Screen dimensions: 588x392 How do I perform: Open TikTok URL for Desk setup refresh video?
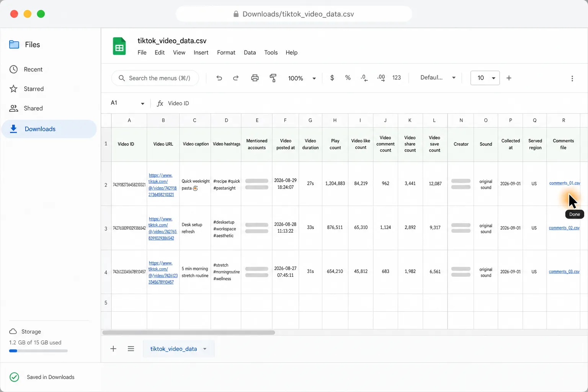[x=162, y=229]
